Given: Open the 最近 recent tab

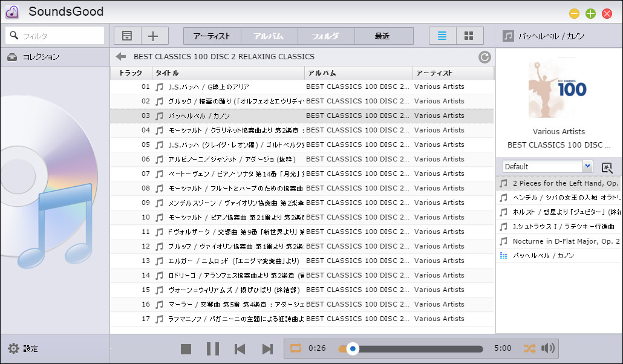Looking at the screenshot, I should [383, 35].
